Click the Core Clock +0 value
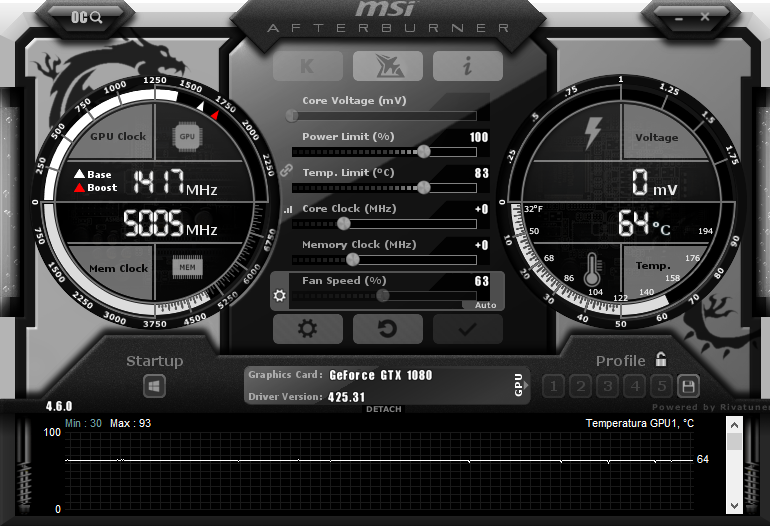 (482, 209)
